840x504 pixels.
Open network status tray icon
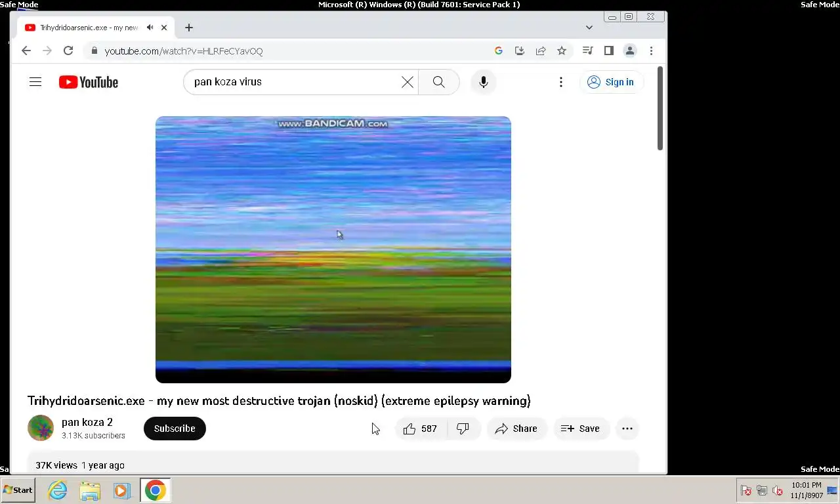762,490
